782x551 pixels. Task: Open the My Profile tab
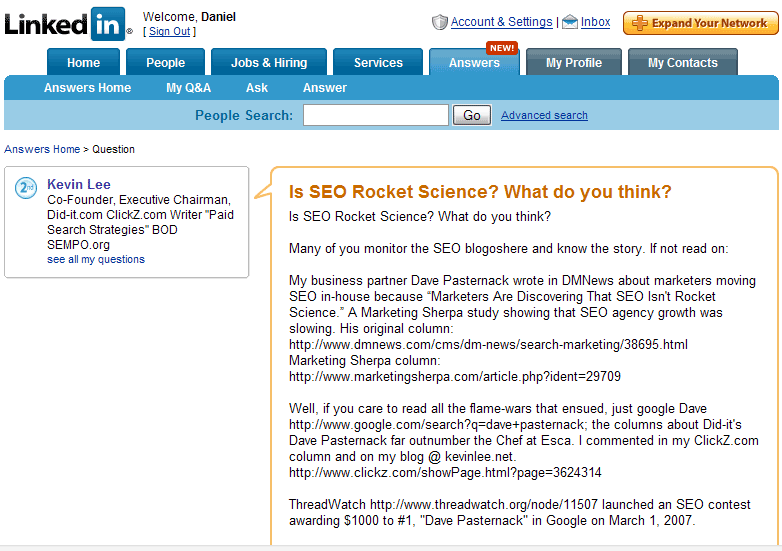point(574,62)
